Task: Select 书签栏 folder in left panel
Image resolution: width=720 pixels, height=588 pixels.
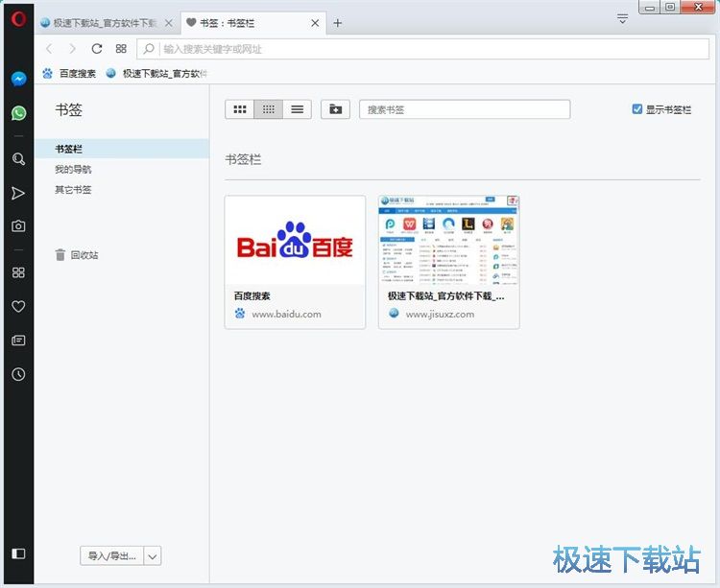Action: pos(122,149)
